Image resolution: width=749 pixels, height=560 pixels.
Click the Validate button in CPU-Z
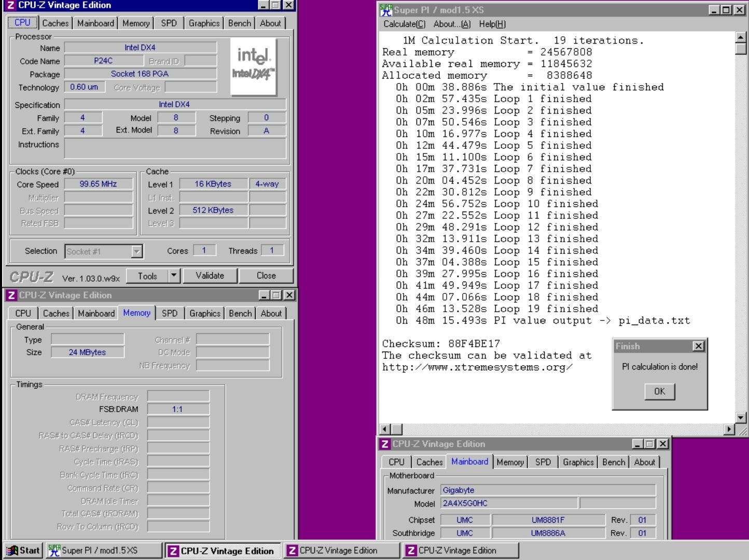(x=210, y=276)
